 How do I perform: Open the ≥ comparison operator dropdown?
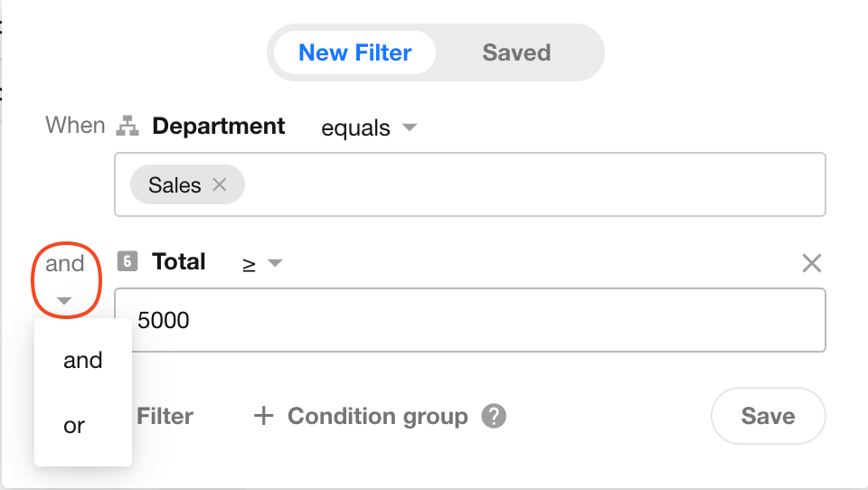(x=262, y=263)
